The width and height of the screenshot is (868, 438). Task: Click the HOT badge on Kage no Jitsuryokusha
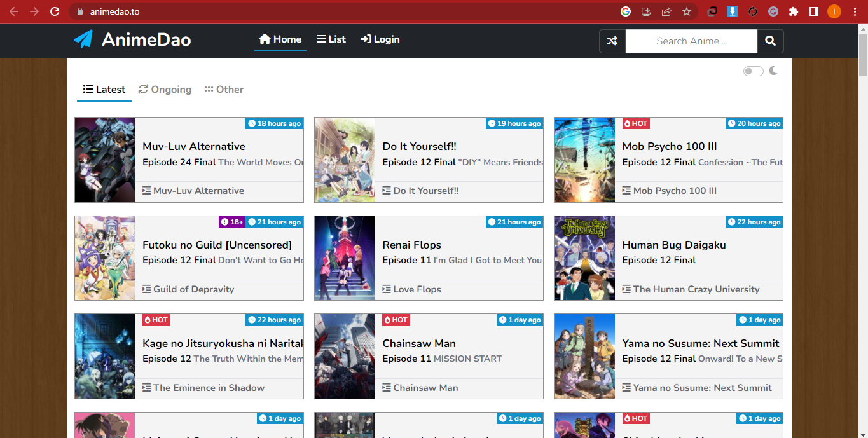tap(156, 320)
